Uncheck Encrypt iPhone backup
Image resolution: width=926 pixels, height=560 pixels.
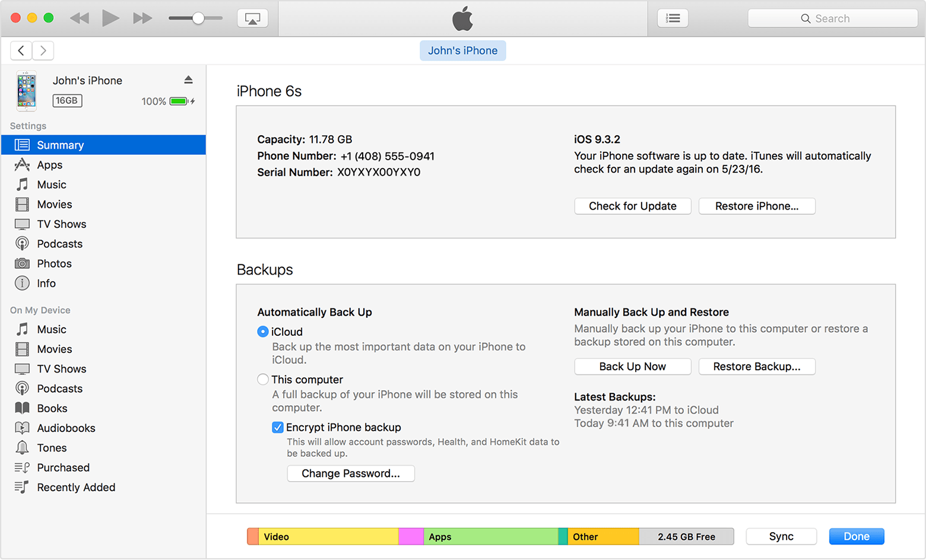tap(277, 427)
